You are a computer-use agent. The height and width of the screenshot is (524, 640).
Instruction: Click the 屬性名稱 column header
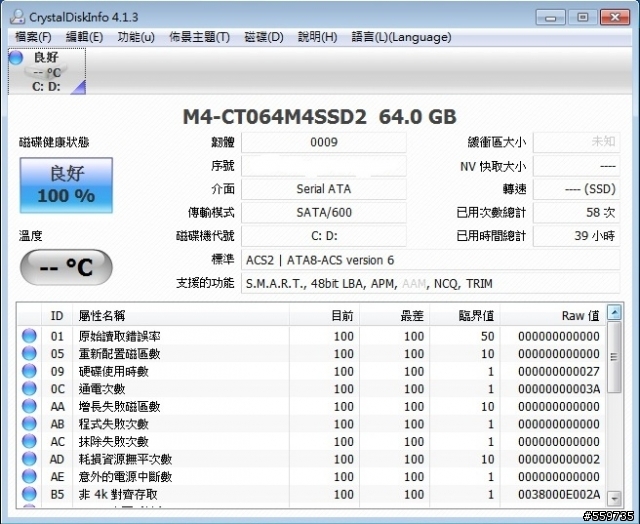pos(181,315)
